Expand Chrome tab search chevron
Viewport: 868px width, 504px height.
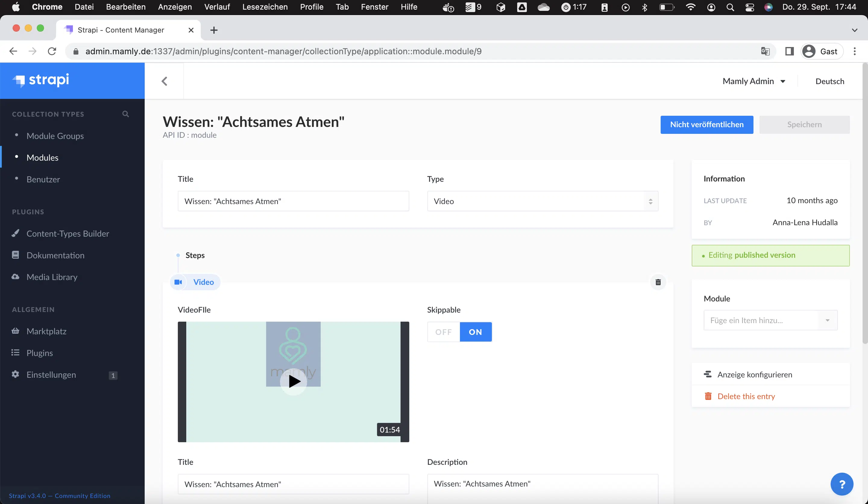point(854,30)
